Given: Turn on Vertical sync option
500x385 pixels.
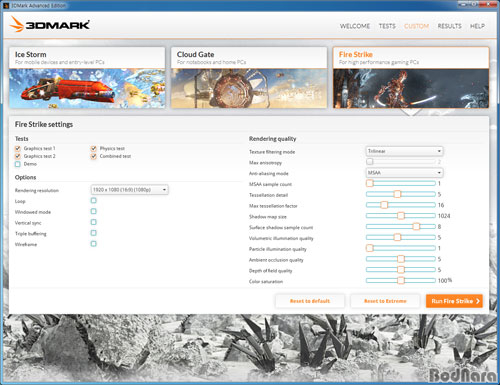Looking at the screenshot, I should click(x=94, y=222).
